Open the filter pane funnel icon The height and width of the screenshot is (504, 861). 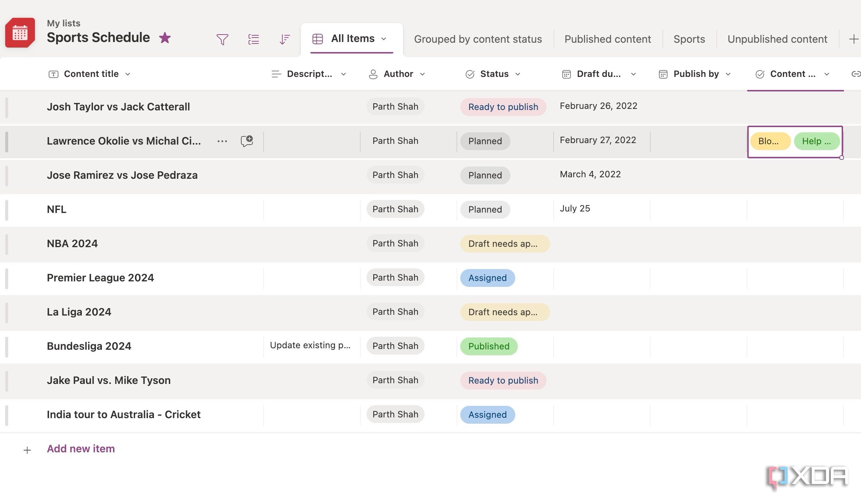222,39
